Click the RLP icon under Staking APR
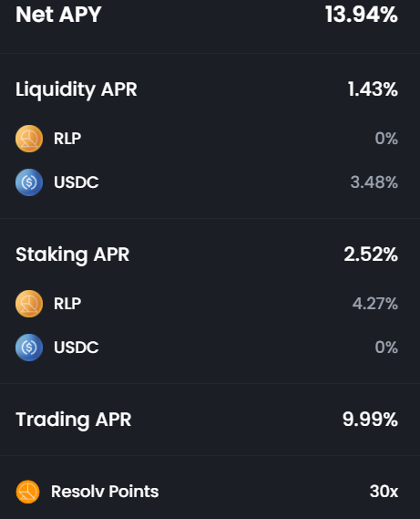The image size is (420, 519). [x=29, y=304]
